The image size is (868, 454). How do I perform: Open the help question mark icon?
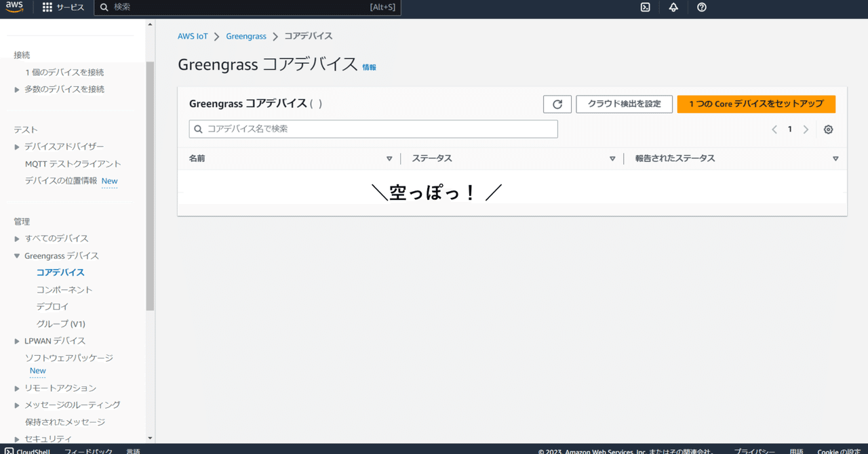702,7
